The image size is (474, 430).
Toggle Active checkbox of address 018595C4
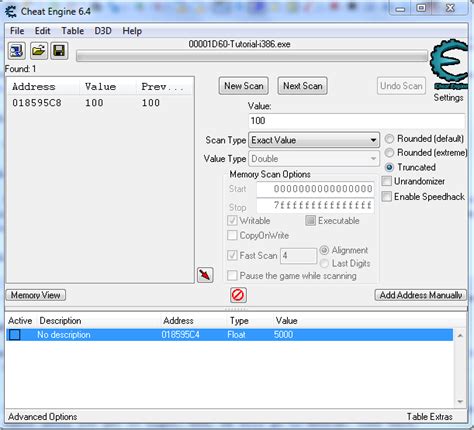pyautogui.click(x=15, y=335)
